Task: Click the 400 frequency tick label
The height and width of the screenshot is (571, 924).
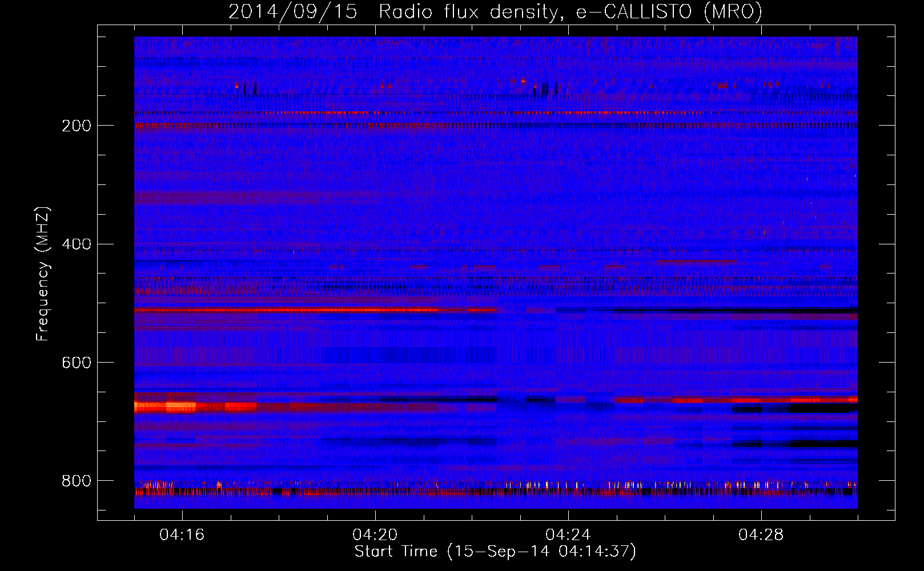Action: point(77,244)
